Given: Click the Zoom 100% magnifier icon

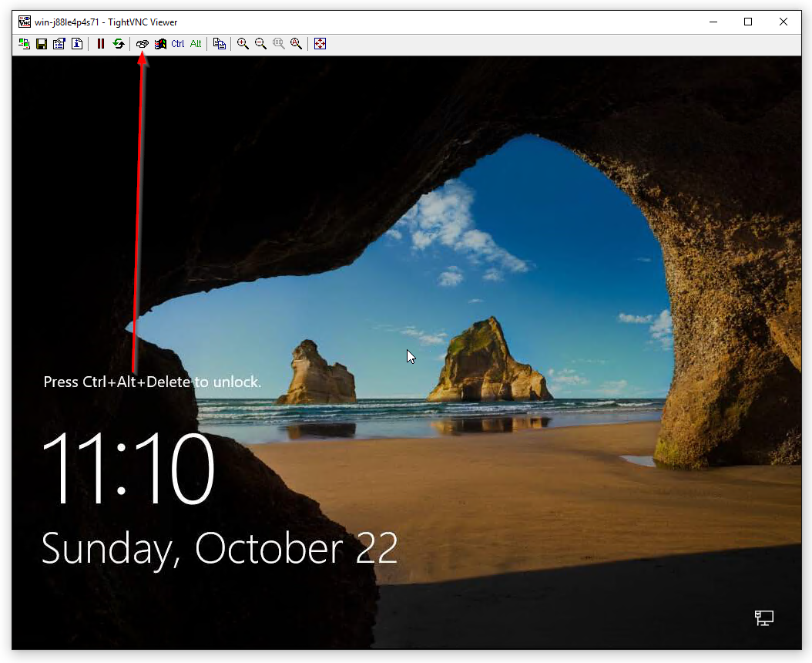Looking at the screenshot, I should tap(279, 43).
